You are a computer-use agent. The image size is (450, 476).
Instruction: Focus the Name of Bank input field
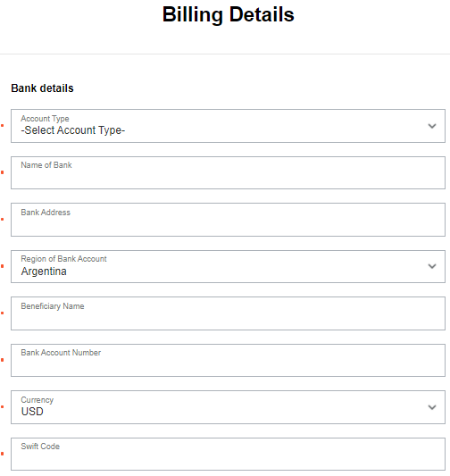(228, 172)
